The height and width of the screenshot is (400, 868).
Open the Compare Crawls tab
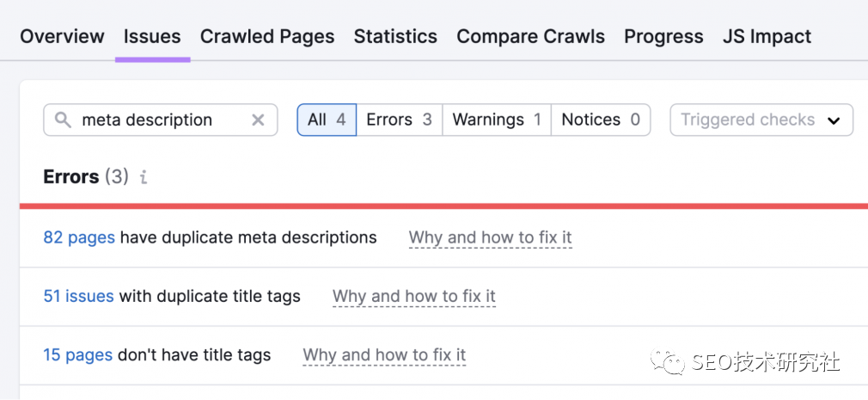[530, 36]
